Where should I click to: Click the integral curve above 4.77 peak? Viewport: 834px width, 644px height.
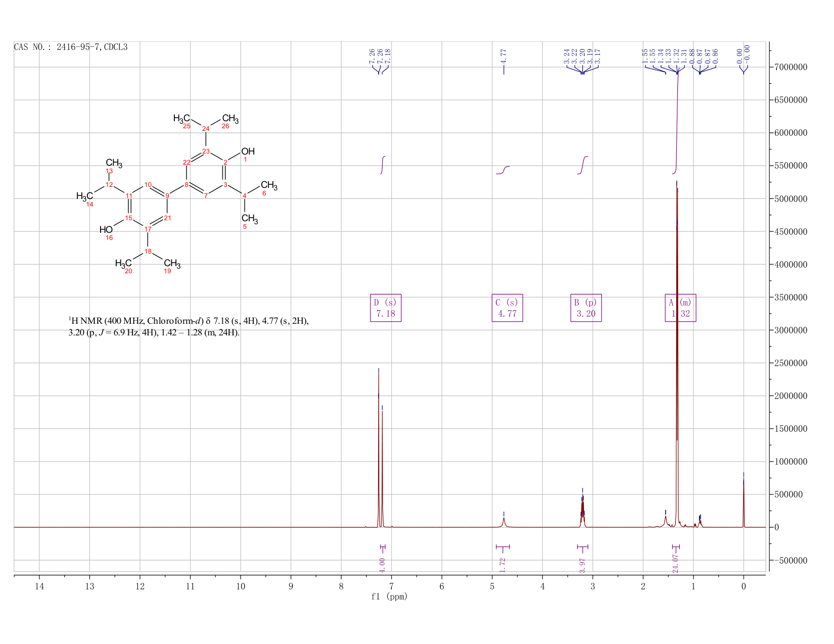click(503, 170)
